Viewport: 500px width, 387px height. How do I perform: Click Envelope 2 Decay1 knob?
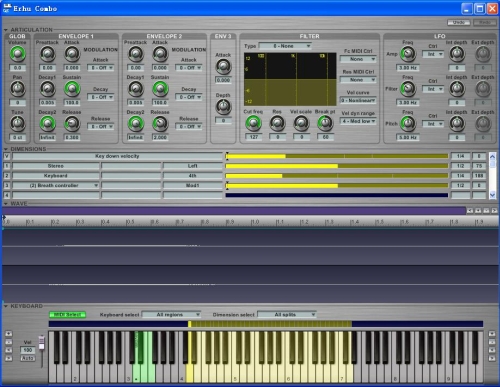[136, 89]
